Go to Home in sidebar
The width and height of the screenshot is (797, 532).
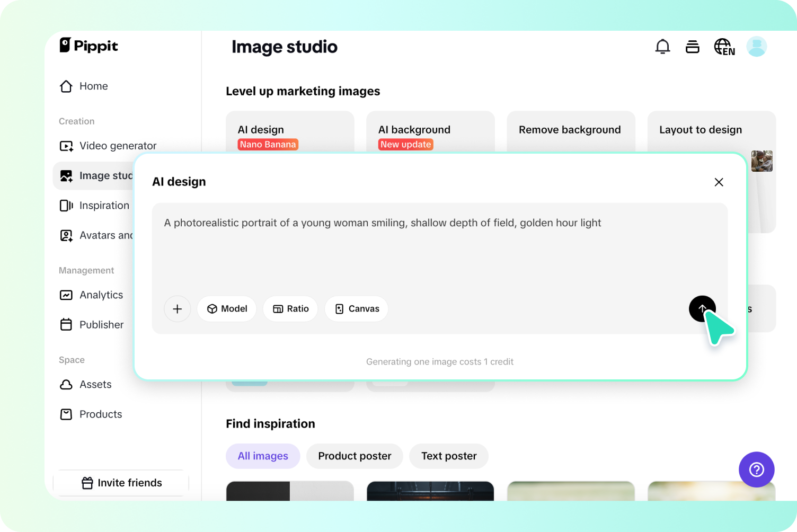pos(93,86)
